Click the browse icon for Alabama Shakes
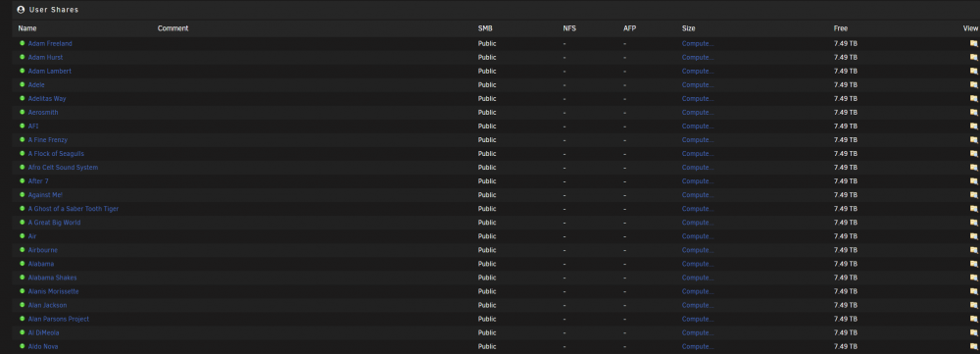Image resolution: width=980 pixels, height=354 pixels. click(973, 278)
